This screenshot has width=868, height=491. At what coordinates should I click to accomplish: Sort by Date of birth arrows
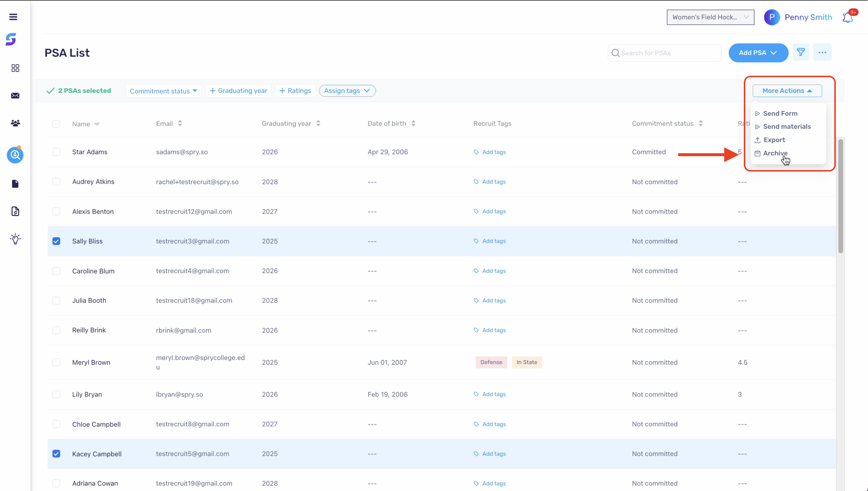pos(413,123)
